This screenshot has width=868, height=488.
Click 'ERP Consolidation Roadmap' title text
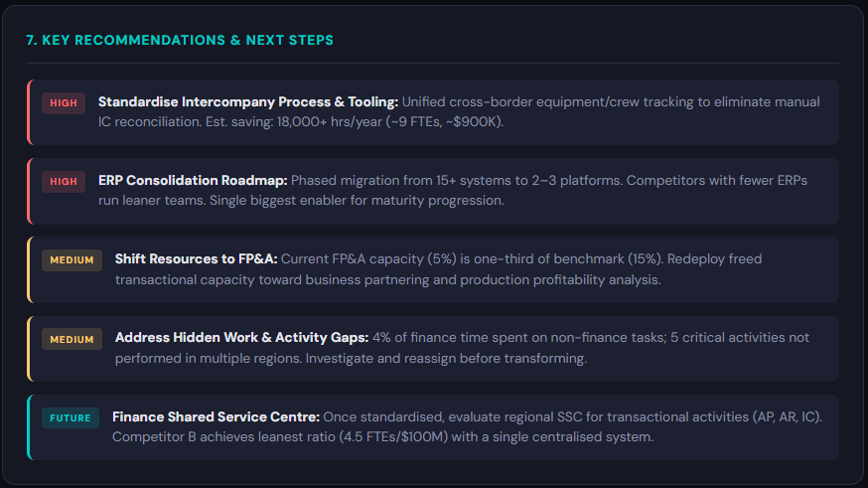tap(193, 181)
